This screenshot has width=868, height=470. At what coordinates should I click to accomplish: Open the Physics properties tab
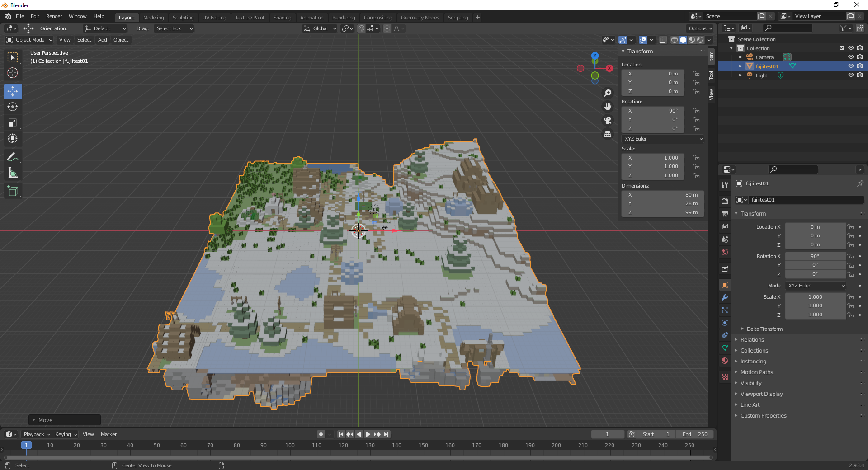[725, 323]
